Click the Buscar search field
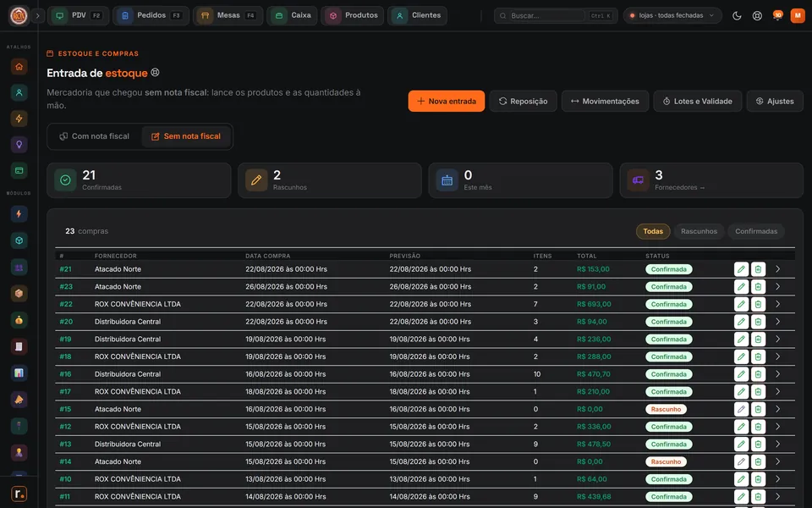The height and width of the screenshot is (508, 812). click(x=555, y=15)
